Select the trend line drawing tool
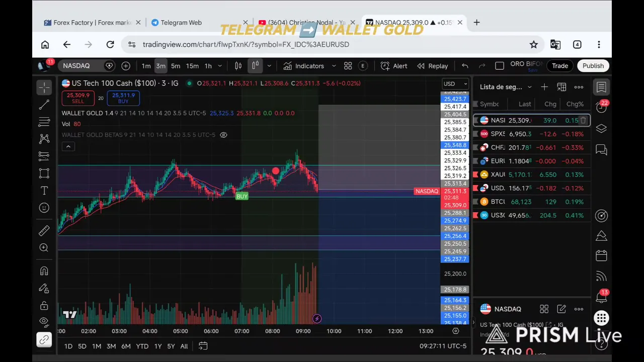This screenshot has width=644, height=362. tap(44, 104)
